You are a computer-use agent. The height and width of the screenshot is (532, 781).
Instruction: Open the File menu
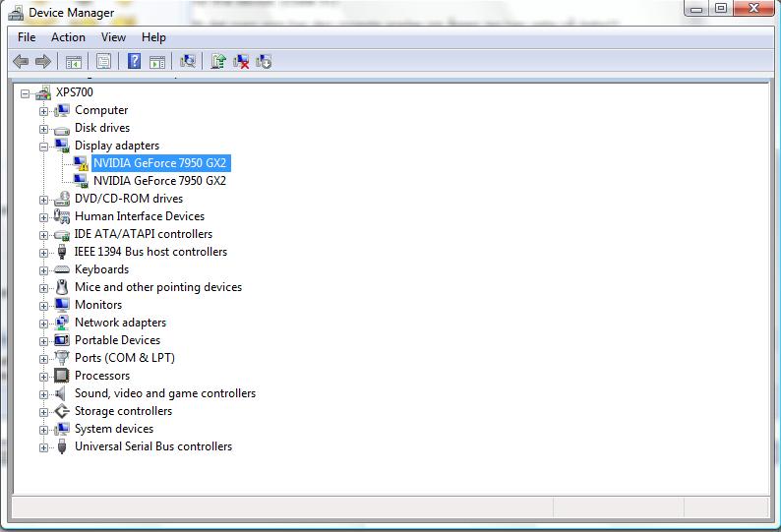[x=27, y=37]
